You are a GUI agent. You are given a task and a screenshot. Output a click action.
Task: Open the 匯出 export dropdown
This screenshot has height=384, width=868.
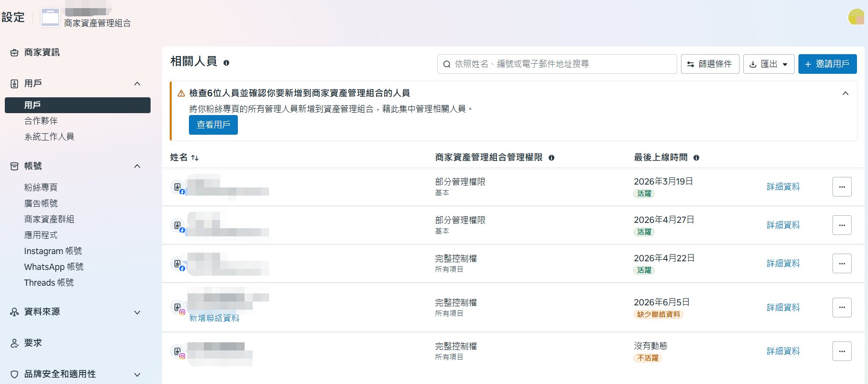tap(769, 64)
